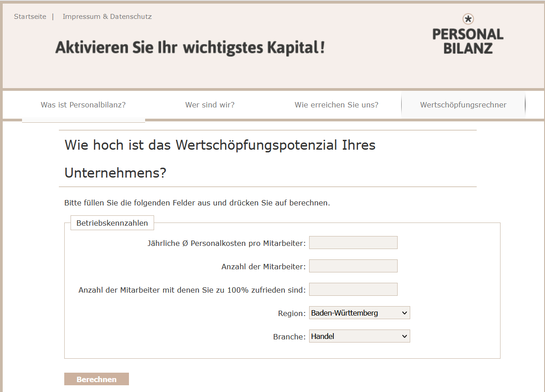The height and width of the screenshot is (392, 545).
Task: Focus the 100% zufrieden Mitarbeiter input field
Action: 353,290
